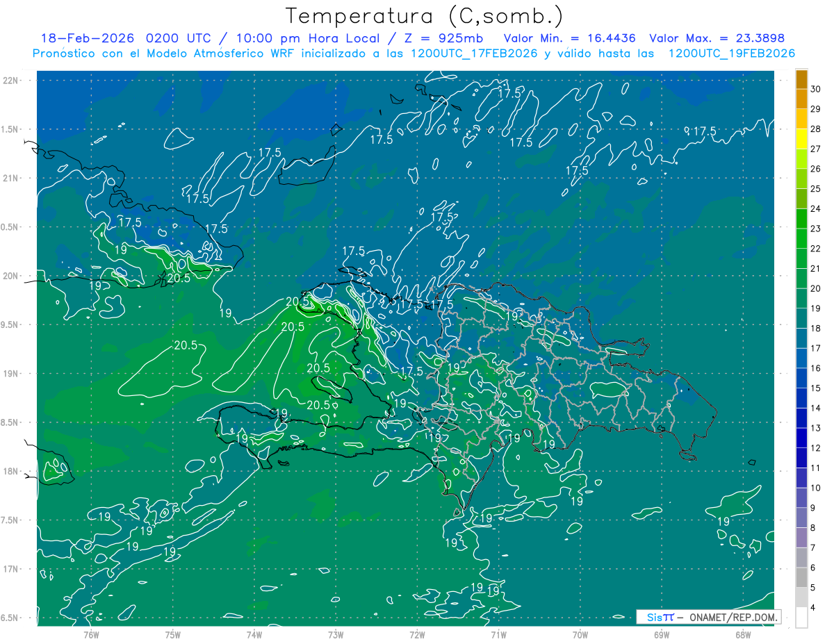Click the '69W' longitude axis label
This screenshot has width=834, height=644.
coord(662,635)
